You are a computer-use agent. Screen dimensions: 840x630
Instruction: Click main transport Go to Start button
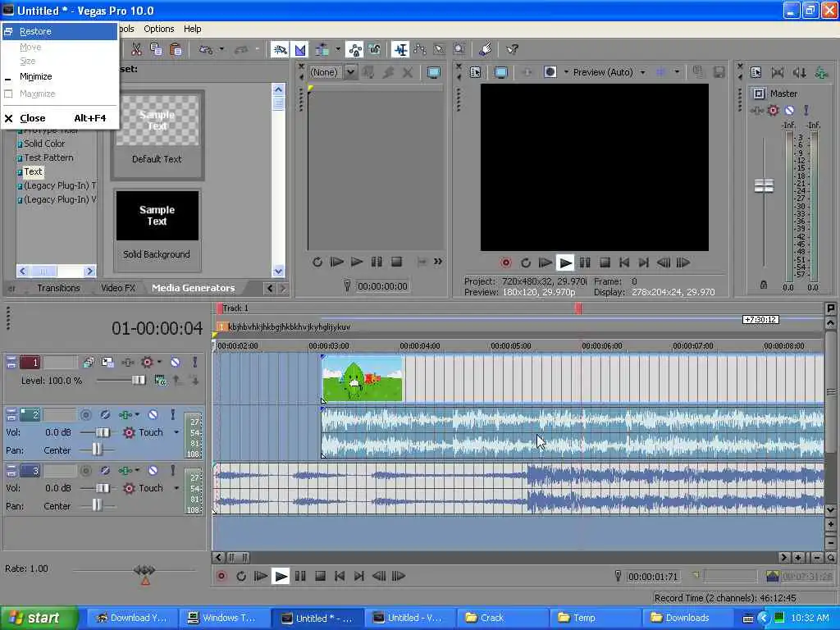coord(339,576)
